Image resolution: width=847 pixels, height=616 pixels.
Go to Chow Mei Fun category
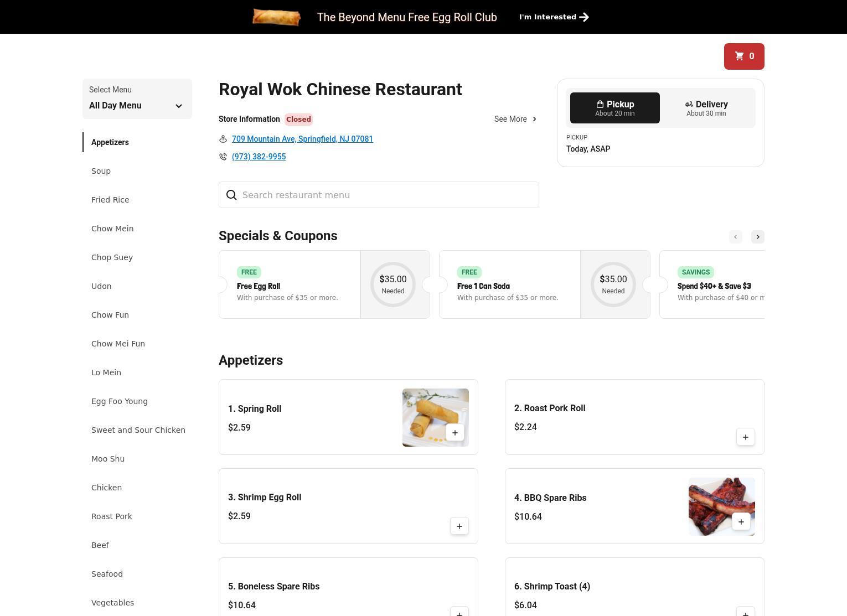tap(118, 344)
